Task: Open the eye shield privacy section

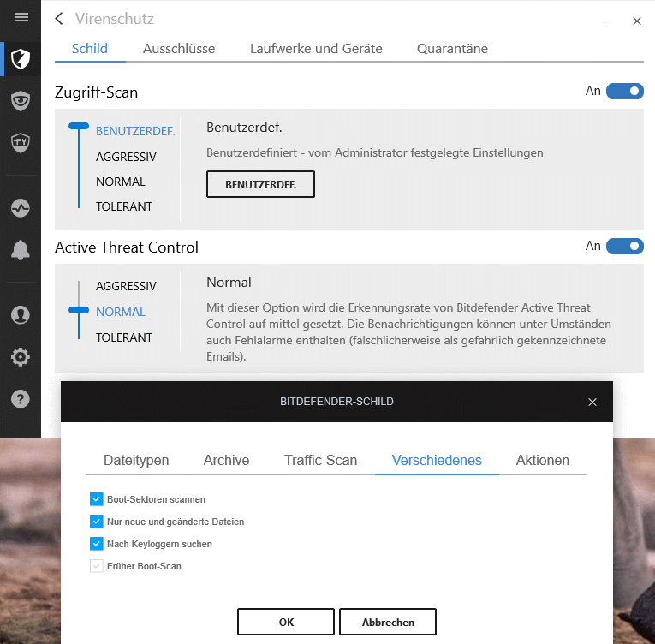Action: [21, 101]
